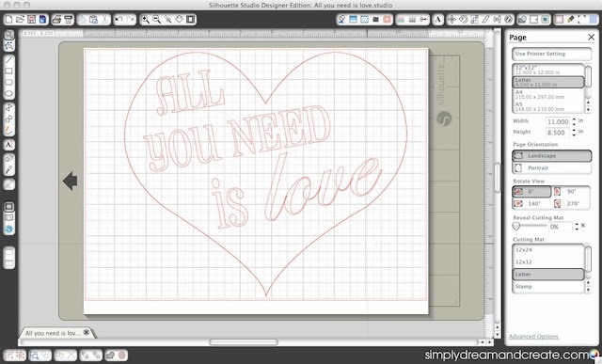Select the Rounded Rectangle tool
The width and height of the screenshot is (602, 364).
[8, 82]
